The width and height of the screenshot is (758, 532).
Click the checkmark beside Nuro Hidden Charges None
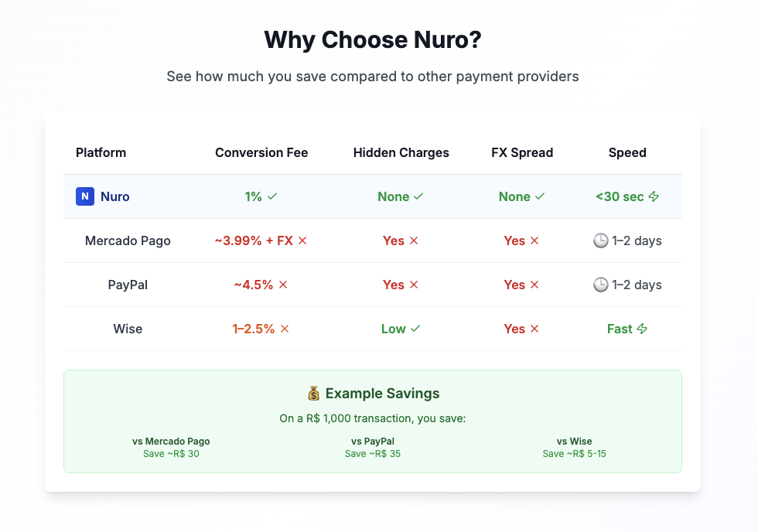click(418, 196)
